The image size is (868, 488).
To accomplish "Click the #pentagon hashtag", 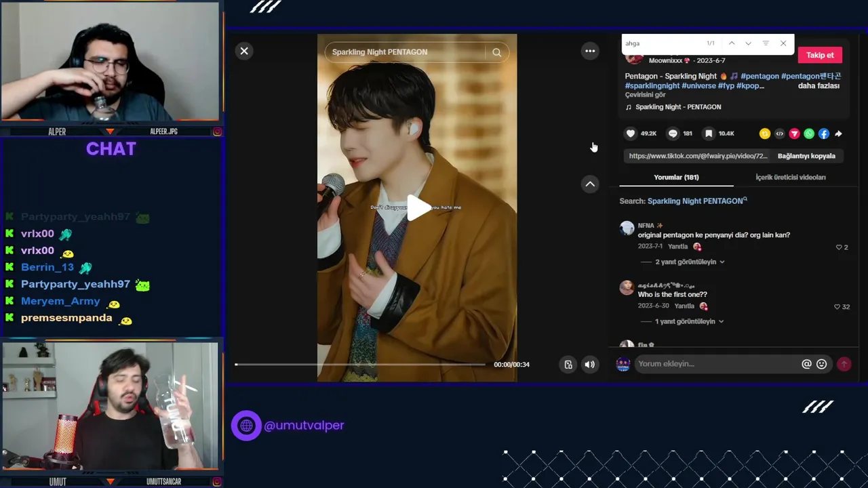I will [x=759, y=77].
